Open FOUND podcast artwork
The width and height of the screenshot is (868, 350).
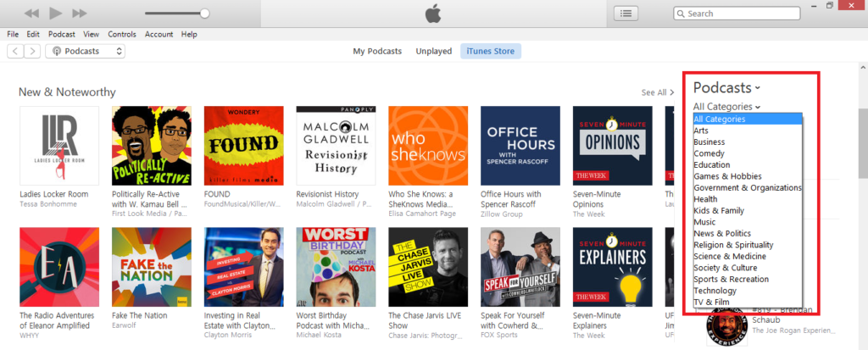243,146
